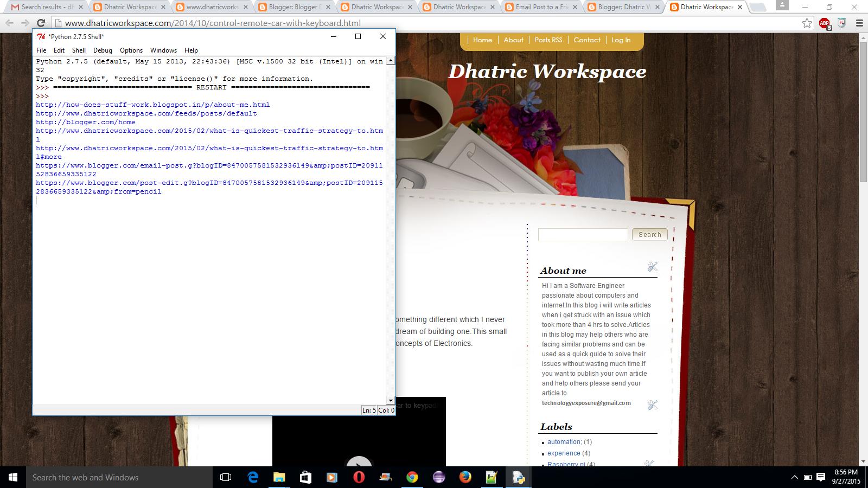The width and height of the screenshot is (868, 488).
Task: Open the Debug menu in Python Shell
Action: (x=103, y=50)
